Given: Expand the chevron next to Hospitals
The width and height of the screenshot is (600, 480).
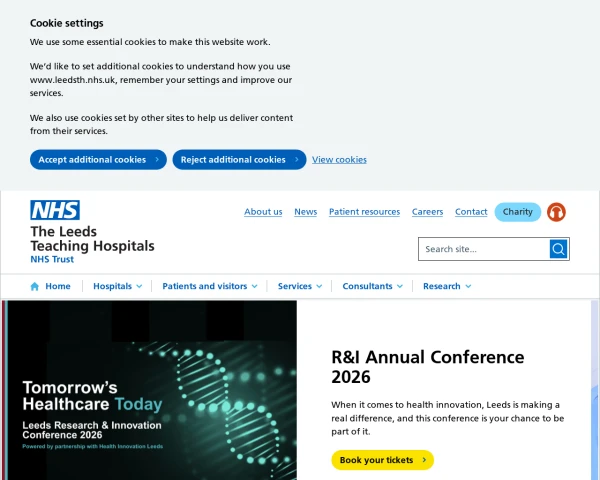Looking at the screenshot, I should coord(139,286).
